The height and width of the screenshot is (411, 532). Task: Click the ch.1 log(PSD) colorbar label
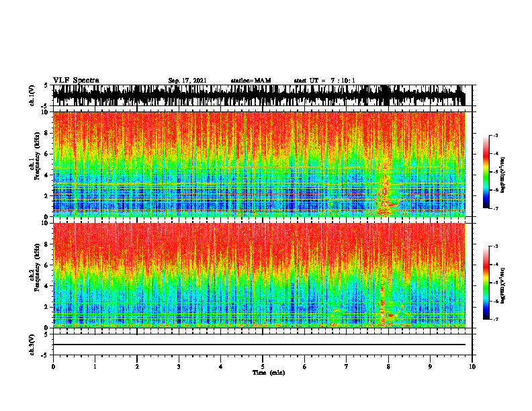503,175
